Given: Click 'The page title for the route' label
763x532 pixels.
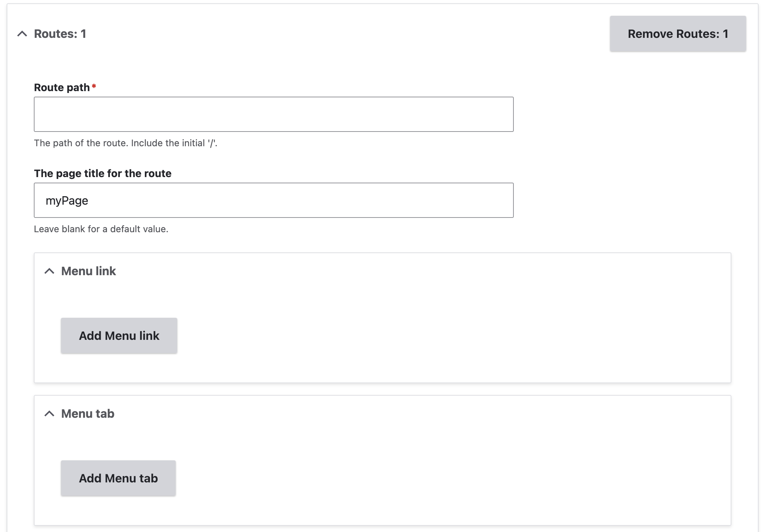Looking at the screenshot, I should (103, 173).
